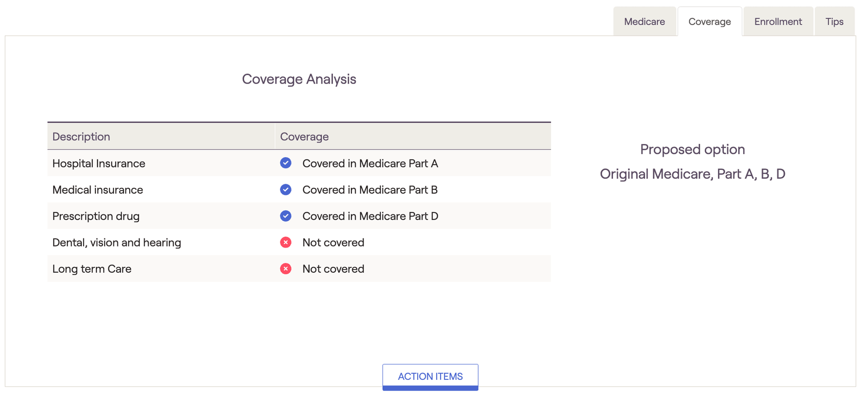Image resolution: width=868 pixels, height=396 pixels.
Task: Click 'Covered in Medicare Part B' text
Action: coord(370,190)
